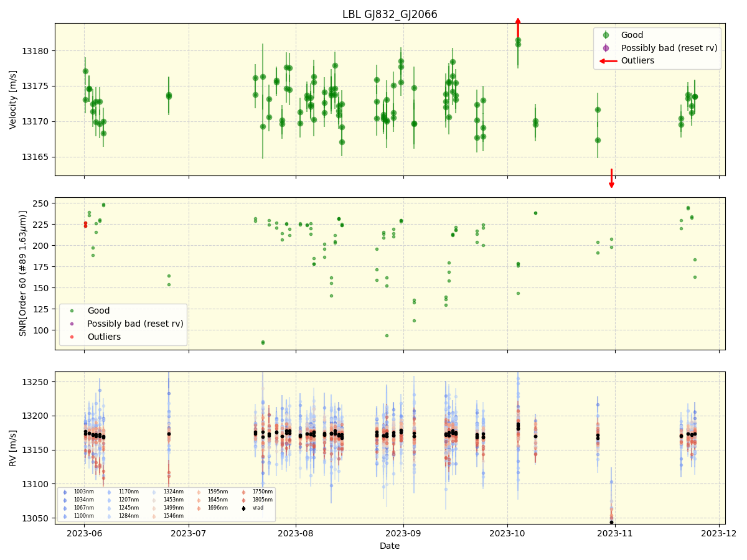The width and height of the screenshot is (747, 560).
Task: Click green Good marker in Velocity panel legend
Action: click(605, 35)
